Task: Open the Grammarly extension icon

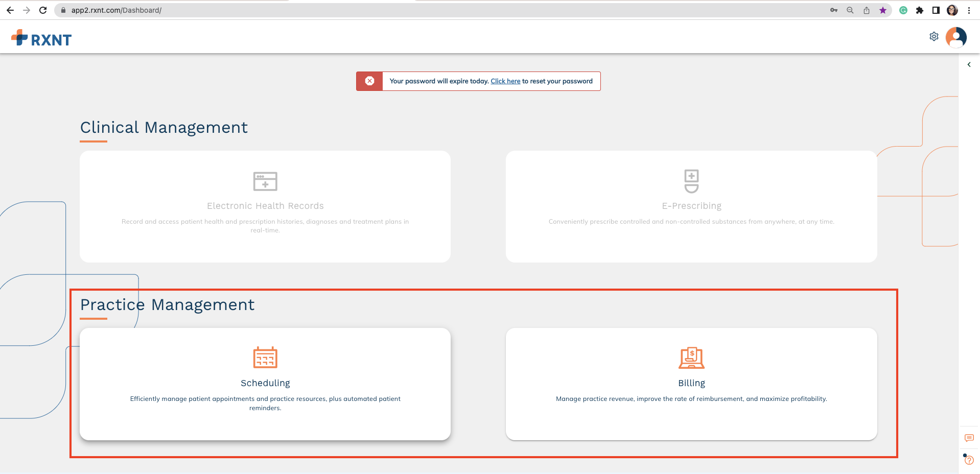Action: (903, 10)
